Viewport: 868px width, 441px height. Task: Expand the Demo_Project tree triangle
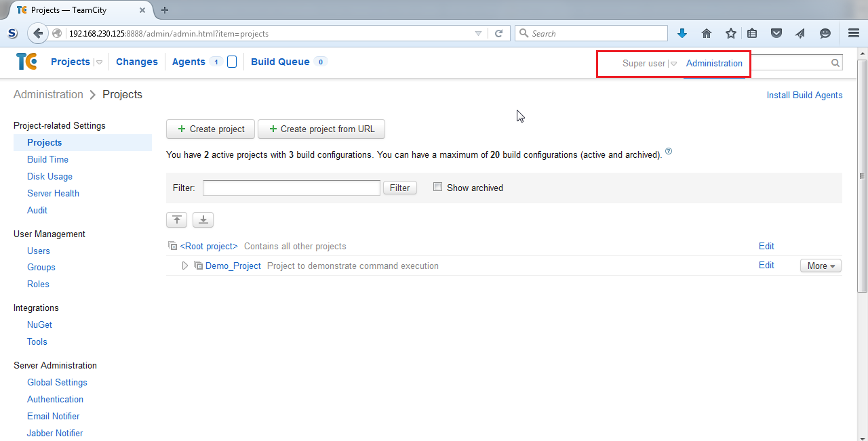[x=185, y=266]
